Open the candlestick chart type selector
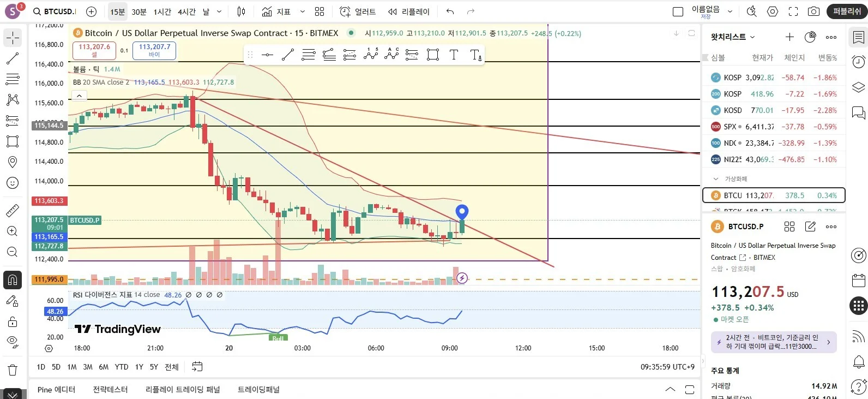The image size is (868, 399). [242, 11]
